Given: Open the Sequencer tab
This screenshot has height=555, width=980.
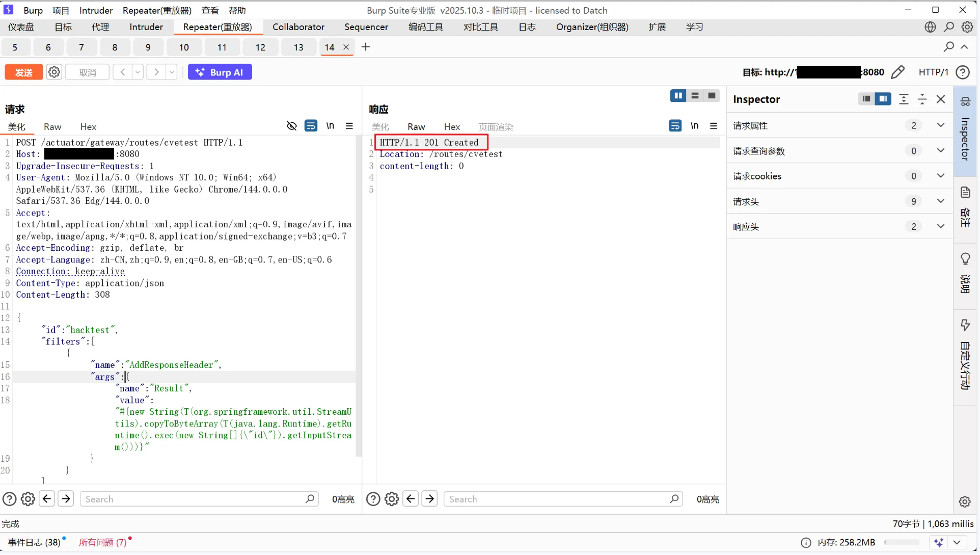Looking at the screenshot, I should click(x=366, y=27).
